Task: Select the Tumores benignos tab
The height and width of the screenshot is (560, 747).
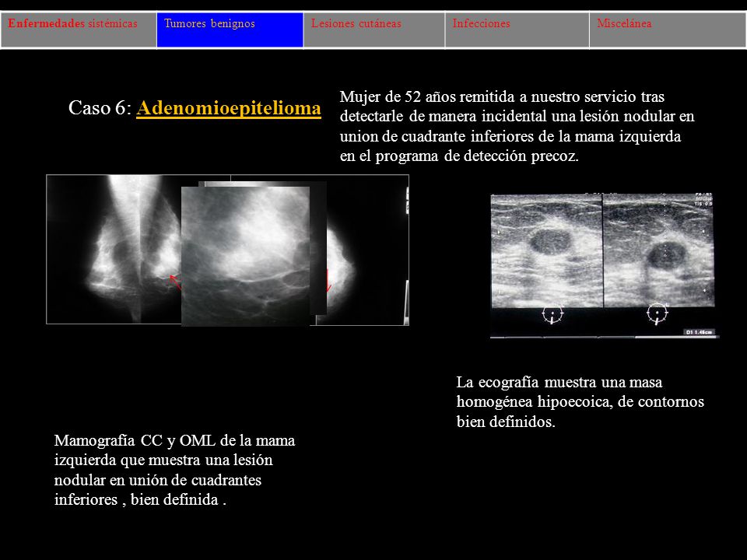Action: pyautogui.click(x=230, y=30)
